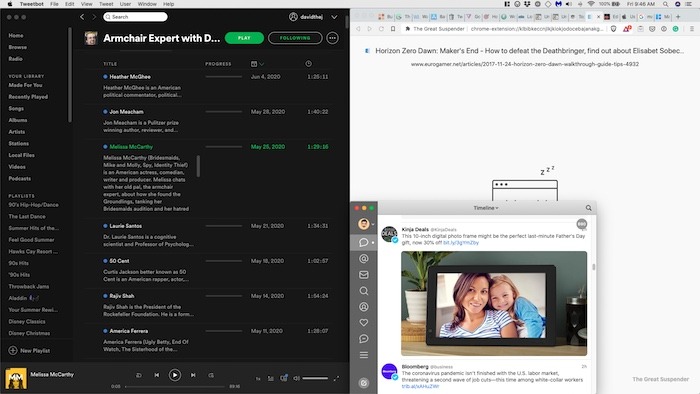
Task: Navigate back in Spotify
Action: click(82, 17)
